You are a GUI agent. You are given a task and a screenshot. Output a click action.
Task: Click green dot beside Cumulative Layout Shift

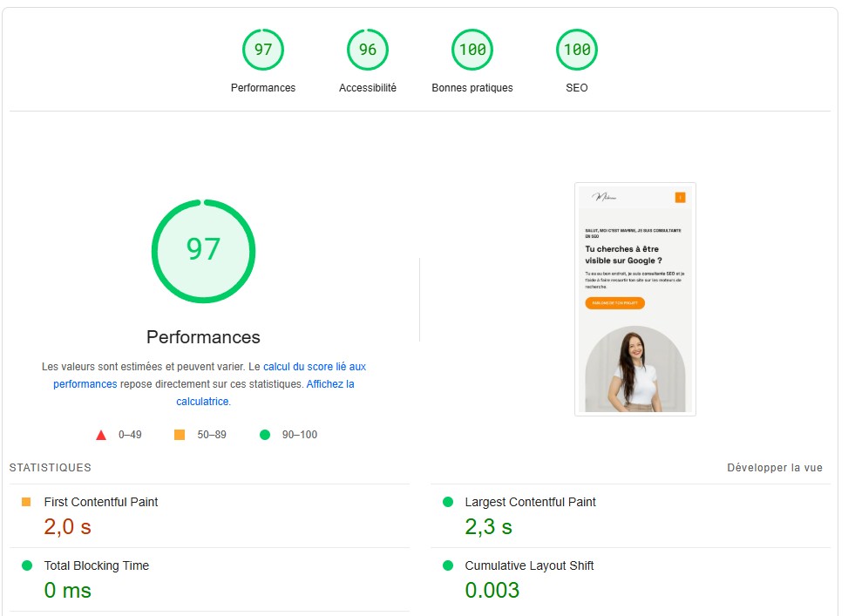coord(448,565)
